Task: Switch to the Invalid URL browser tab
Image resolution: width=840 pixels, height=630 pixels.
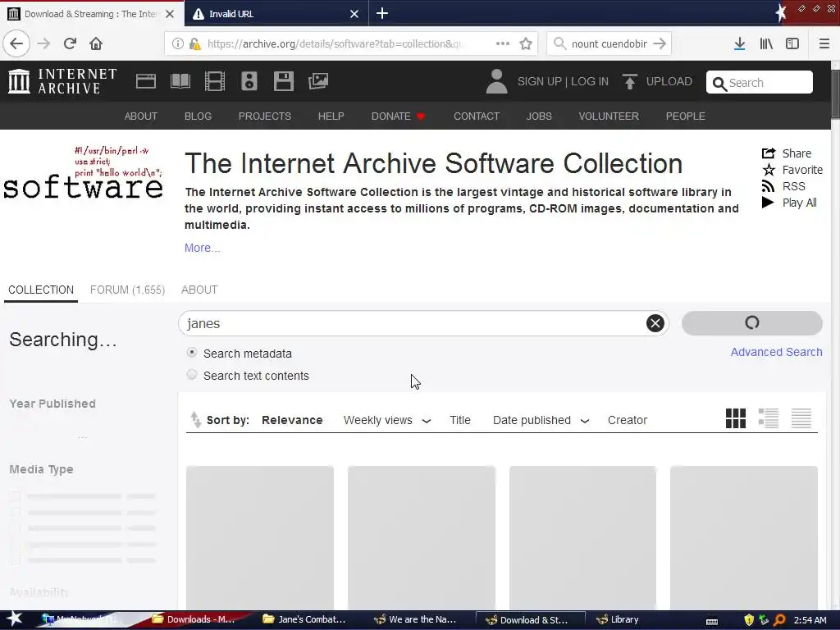Action: click(x=276, y=13)
